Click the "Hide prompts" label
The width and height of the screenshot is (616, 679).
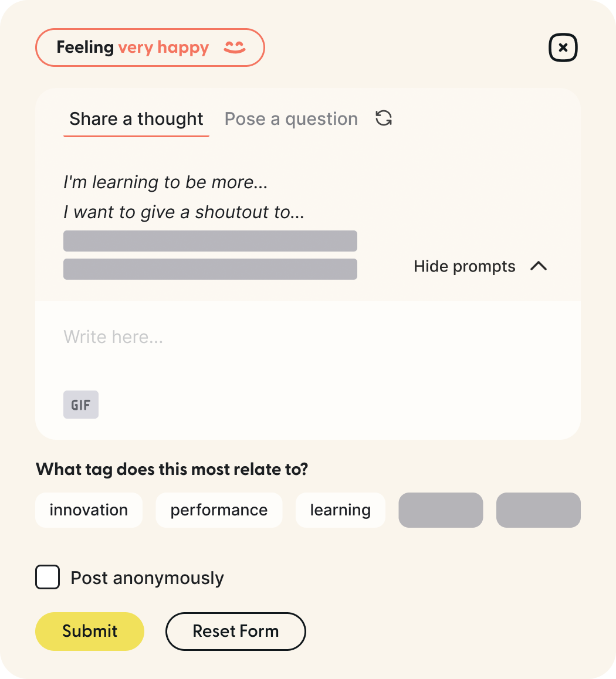tap(464, 266)
